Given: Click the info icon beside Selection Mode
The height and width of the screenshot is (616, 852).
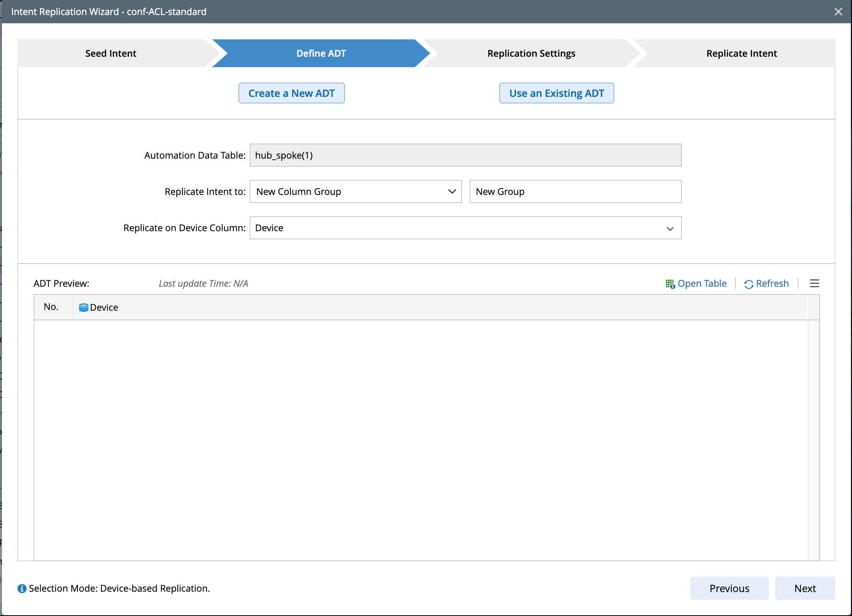Looking at the screenshot, I should [x=22, y=588].
